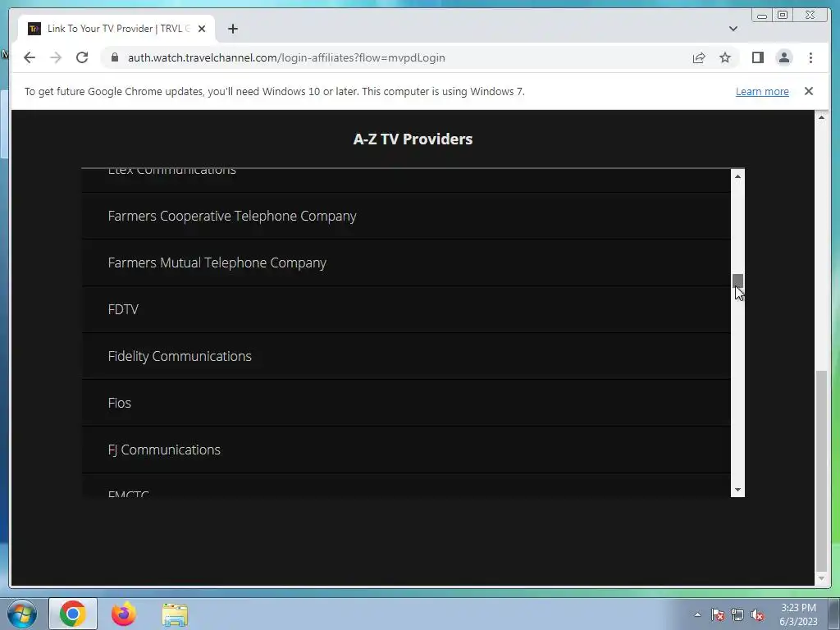
Task: Select Farmers Cooperative Telephone Company
Action: 405,216
